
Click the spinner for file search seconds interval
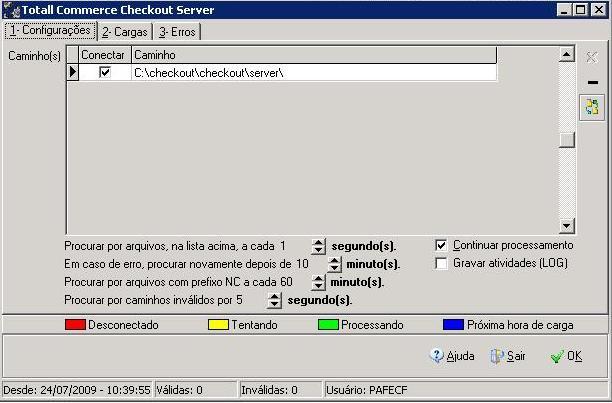(318, 246)
